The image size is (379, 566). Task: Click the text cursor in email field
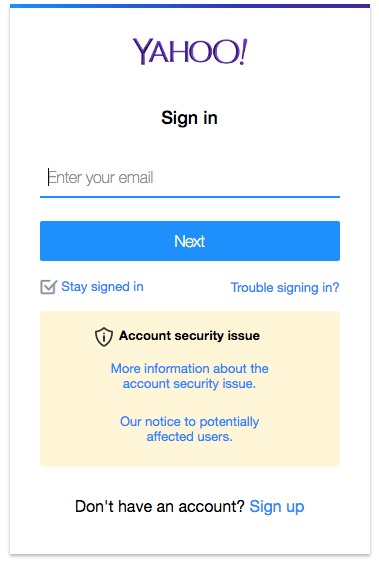[x=48, y=177]
